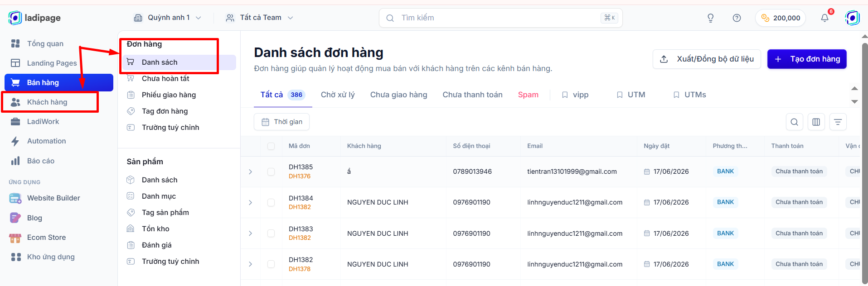Open the vipp saved filter tab
The image size is (868, 286).
click(575, 95)
